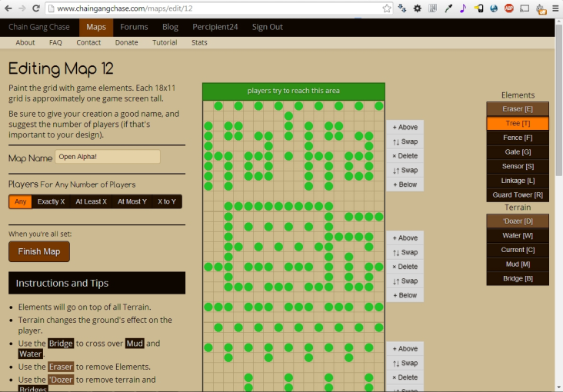
Task: Open the Tutorial link
Action: click(x=165, y=42)
